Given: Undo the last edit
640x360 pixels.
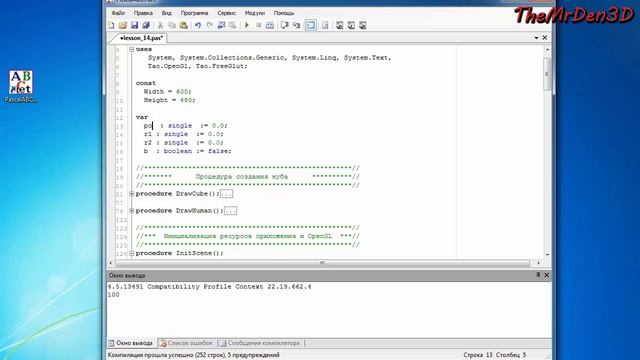Looking at the screenshot, I should point(198,25).
